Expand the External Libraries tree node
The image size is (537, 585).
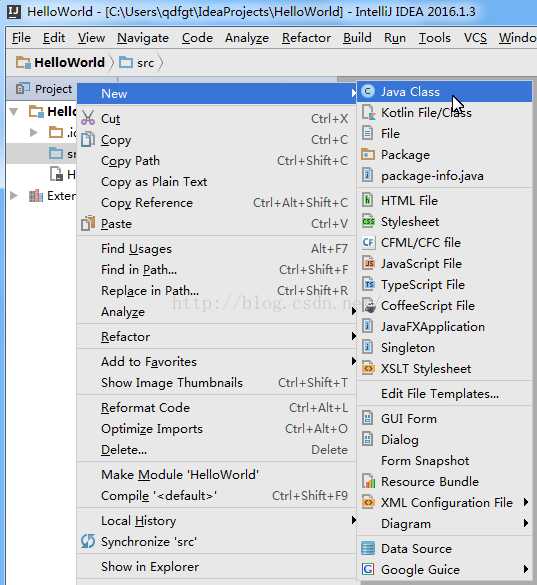tap(13, 195)
